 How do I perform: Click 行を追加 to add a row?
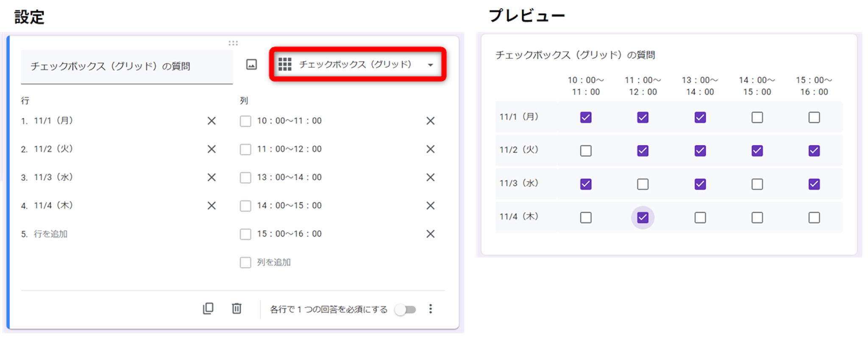[50, 234]
